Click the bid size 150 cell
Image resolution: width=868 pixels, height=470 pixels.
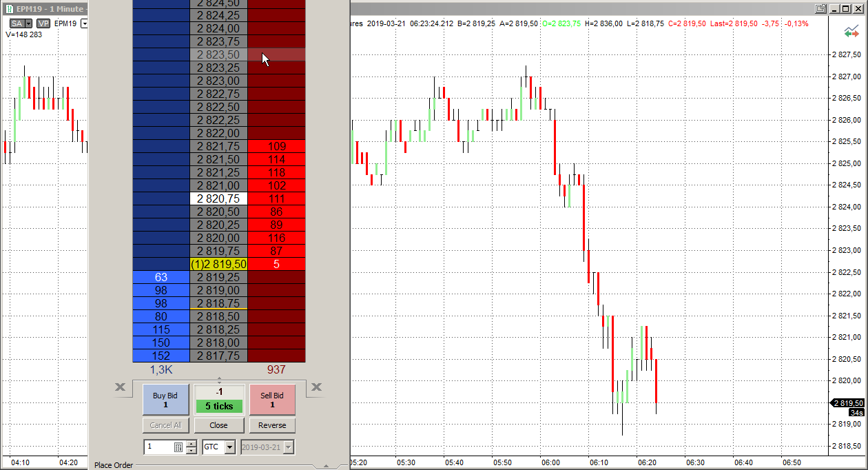point(161,343)
